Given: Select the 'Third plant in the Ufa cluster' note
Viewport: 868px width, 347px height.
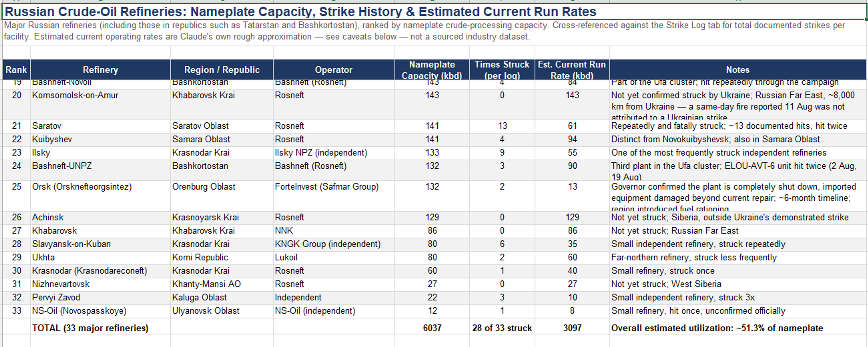Looking at the screenshot, I should tap(738, 170).
